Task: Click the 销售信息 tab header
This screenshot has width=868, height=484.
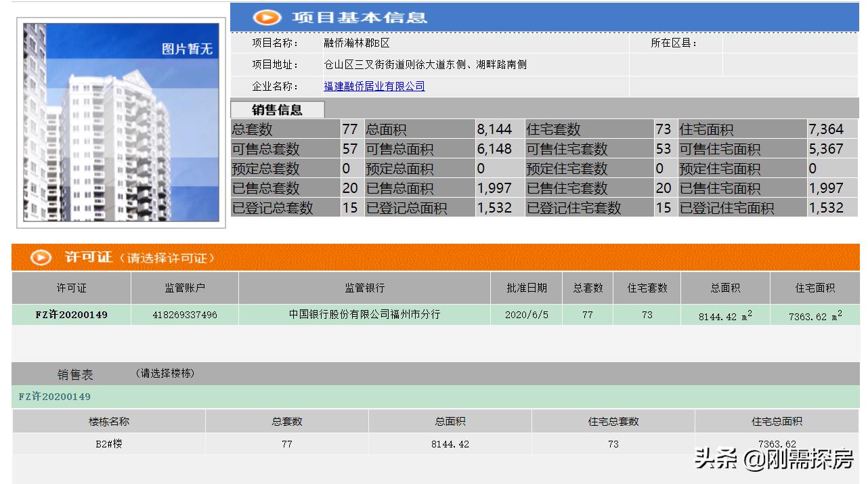Action: (x=279, y=108)
